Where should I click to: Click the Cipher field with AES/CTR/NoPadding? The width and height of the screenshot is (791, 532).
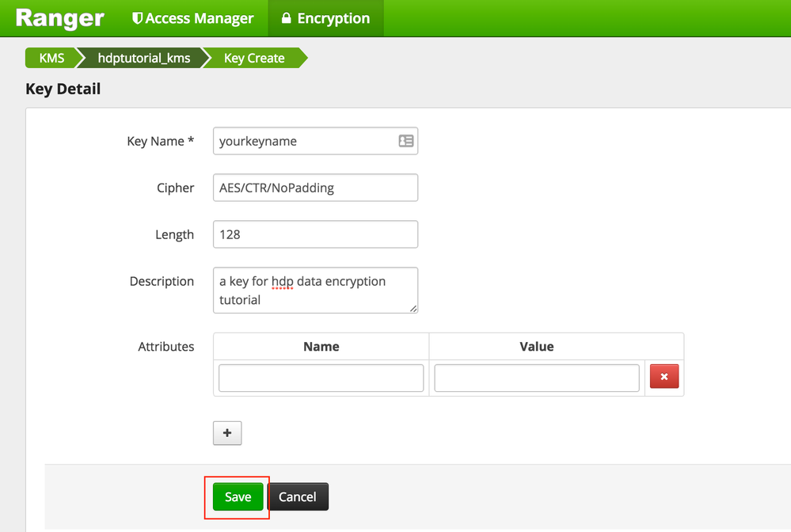(315, 188)
